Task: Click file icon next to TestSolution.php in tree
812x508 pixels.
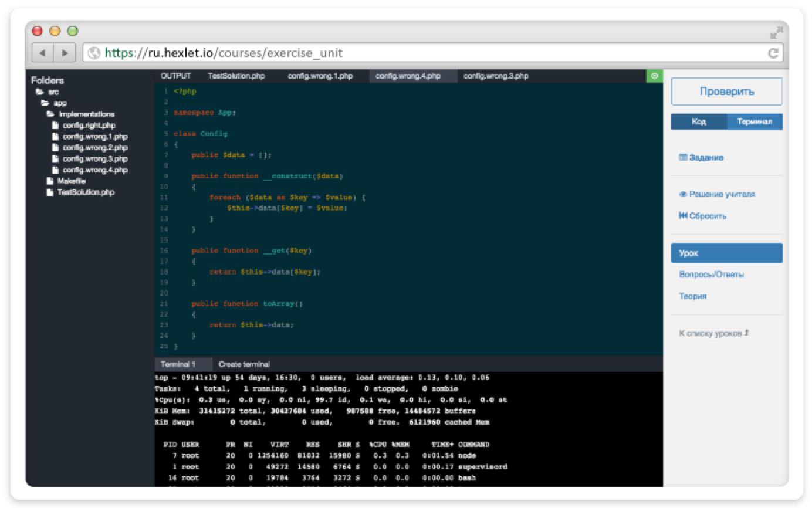Action: (50, 192)
